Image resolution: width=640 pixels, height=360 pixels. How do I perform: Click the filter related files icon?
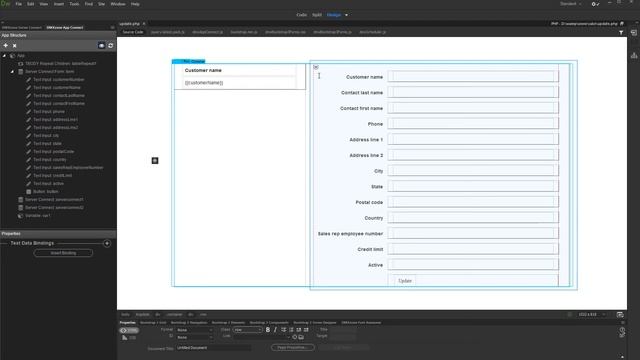point(621,32)
